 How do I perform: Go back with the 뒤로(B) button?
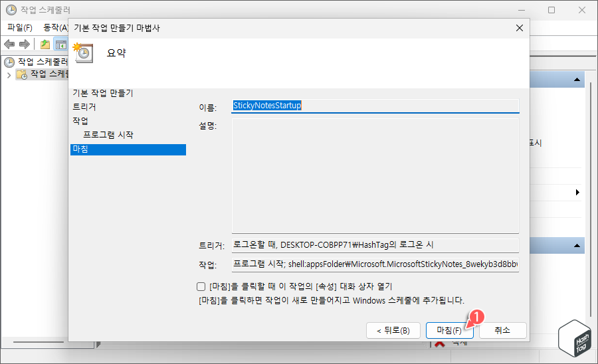point(393,331)
